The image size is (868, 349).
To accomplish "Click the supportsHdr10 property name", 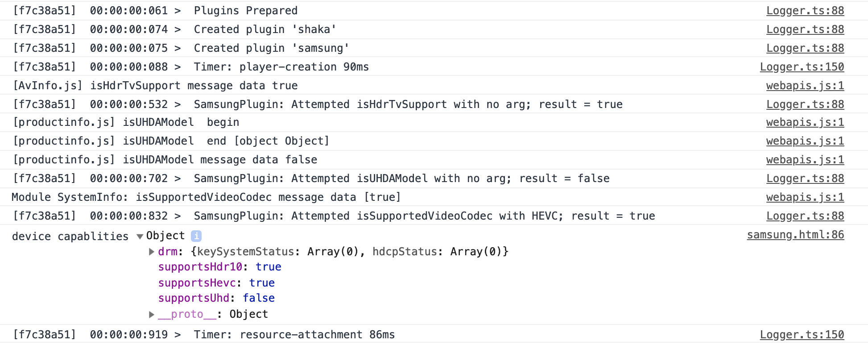I will [200, 267].
